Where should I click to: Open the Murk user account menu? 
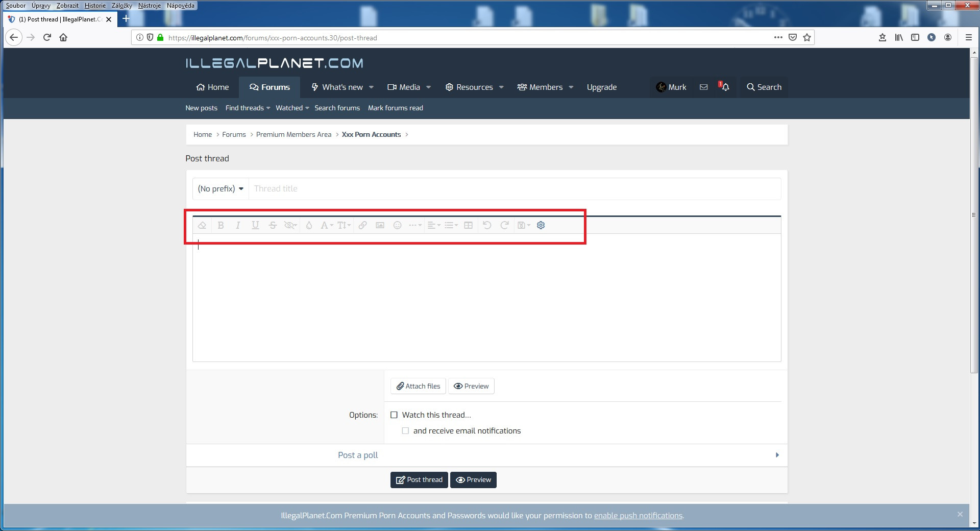coord(671,87)
